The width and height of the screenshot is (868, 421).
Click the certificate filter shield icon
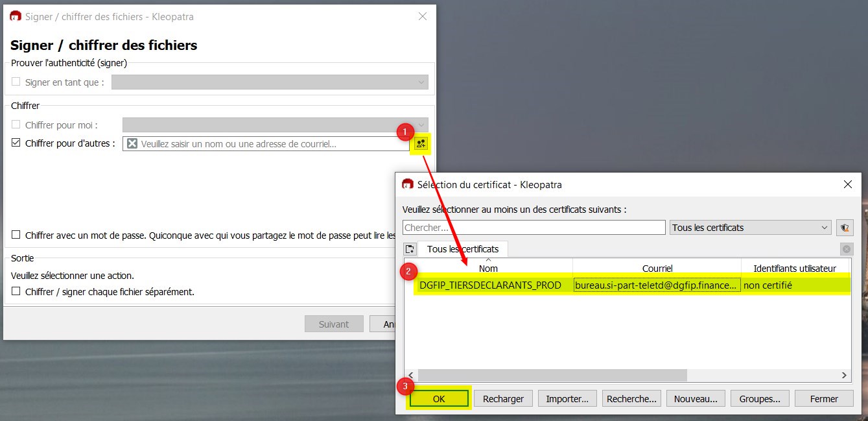845,228
